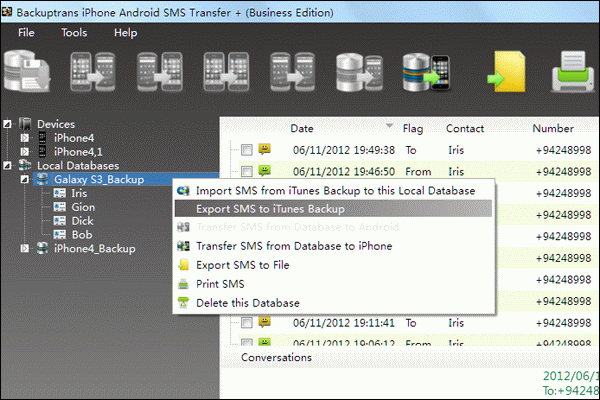This screenshot has height=400, width=600.
Task: Select Galaxy S3_Backup in the tree
Action: click(x=99, y=179)
